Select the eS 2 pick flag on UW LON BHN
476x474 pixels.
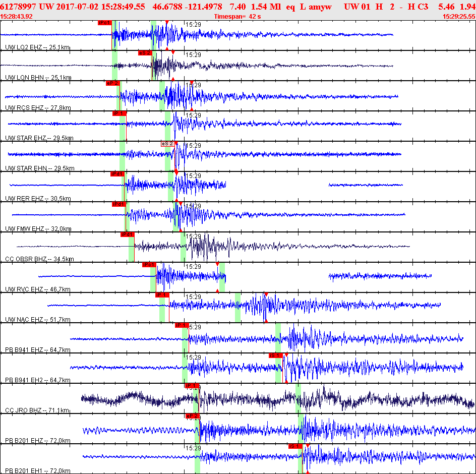(145, 53)
